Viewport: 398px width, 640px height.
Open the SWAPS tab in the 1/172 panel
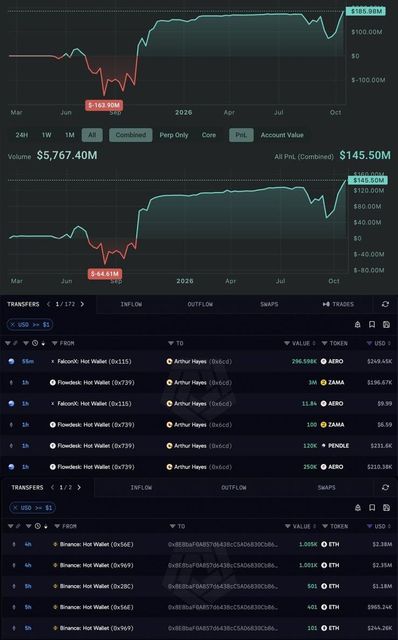[269, 304]
